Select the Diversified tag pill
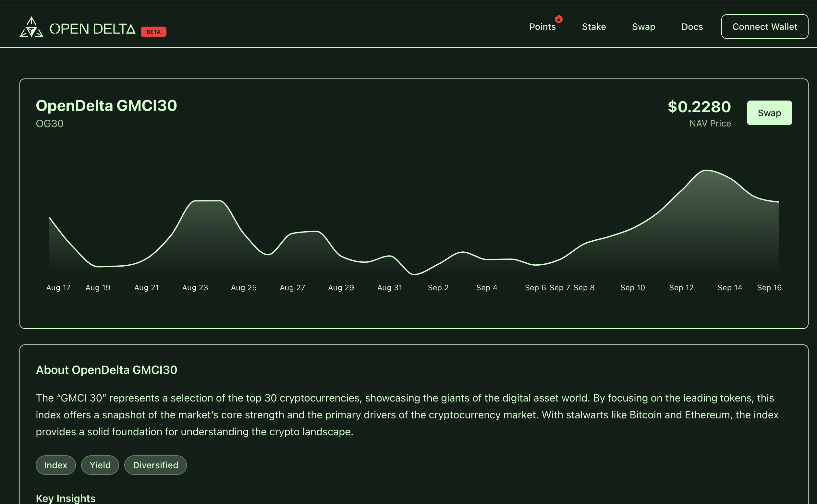Screen dimensions: 817x504 tap(155, 465)
